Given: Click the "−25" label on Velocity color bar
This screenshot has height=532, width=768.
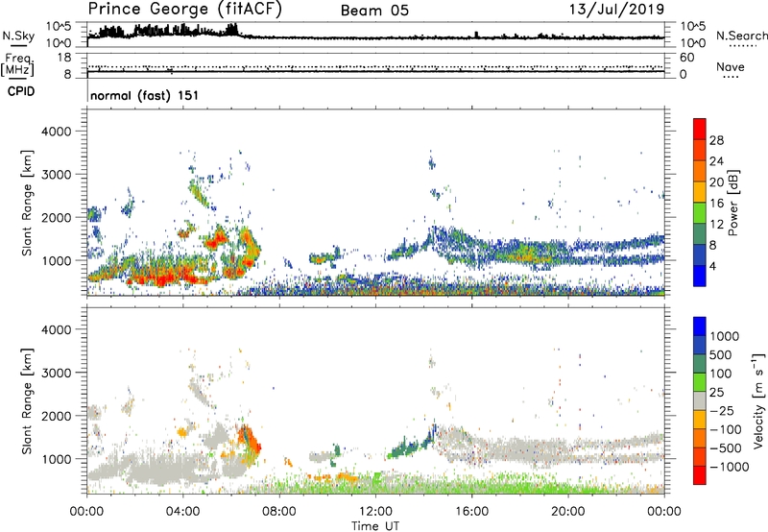Looking at the screenshot, I should (722, 411).
